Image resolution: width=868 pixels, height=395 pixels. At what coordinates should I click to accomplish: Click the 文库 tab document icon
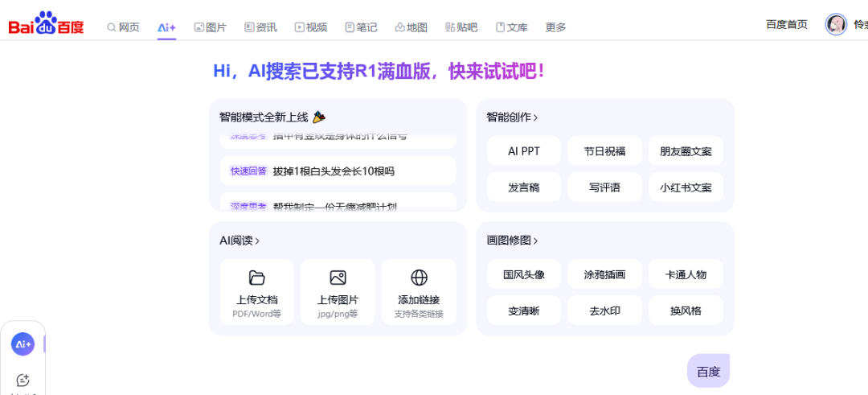[501, 27]
